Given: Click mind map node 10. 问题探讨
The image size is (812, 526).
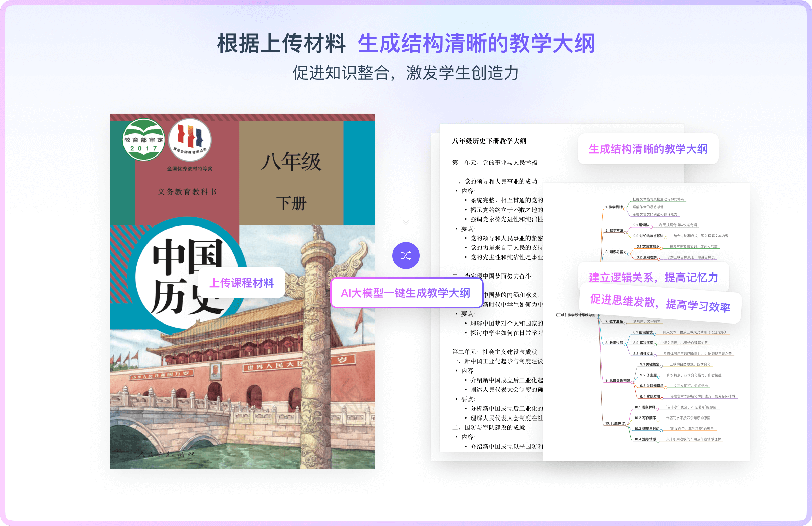Looking at the screenshot, I should pos(615,423).
